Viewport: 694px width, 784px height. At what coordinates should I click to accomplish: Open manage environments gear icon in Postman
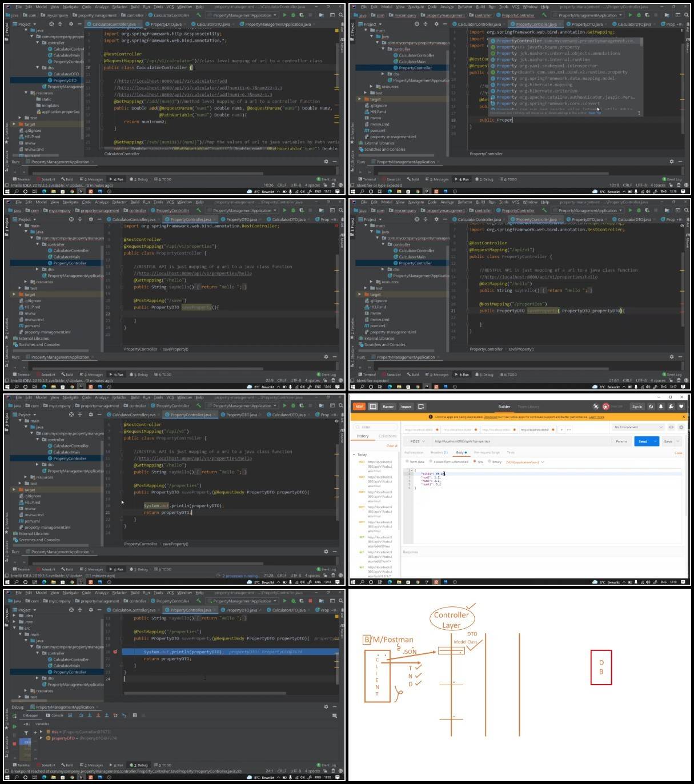681,427
